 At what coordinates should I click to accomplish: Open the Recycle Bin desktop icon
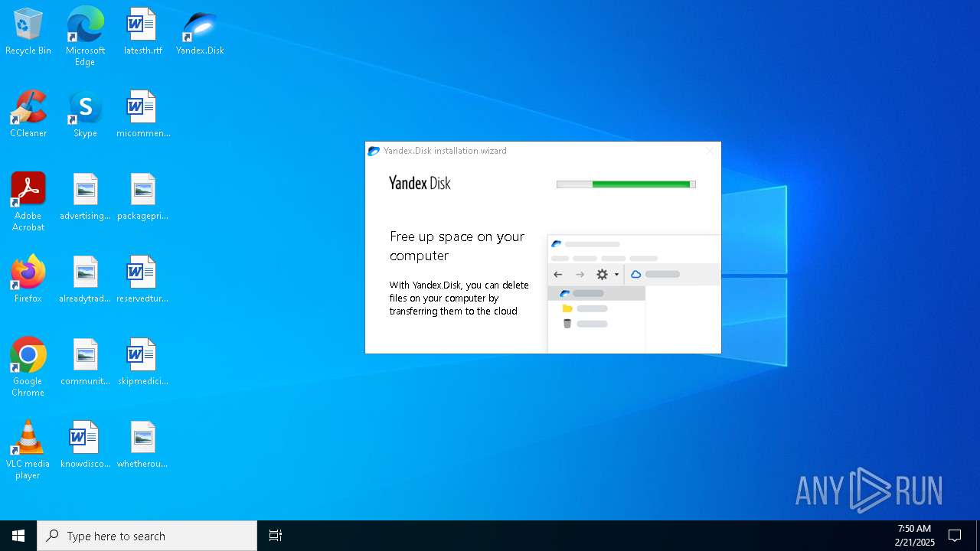pos(28,32)
